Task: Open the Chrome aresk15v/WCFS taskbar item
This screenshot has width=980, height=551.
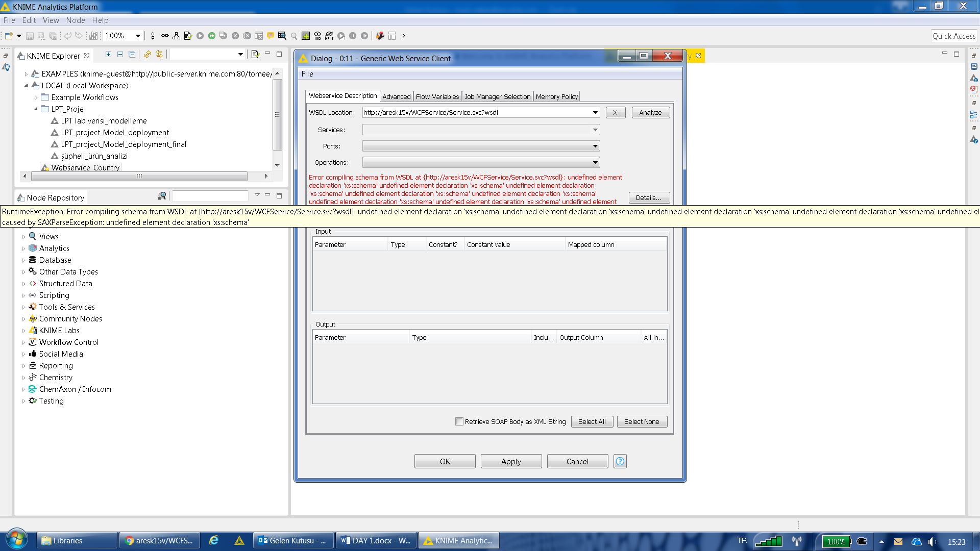Action: point(159,540)
